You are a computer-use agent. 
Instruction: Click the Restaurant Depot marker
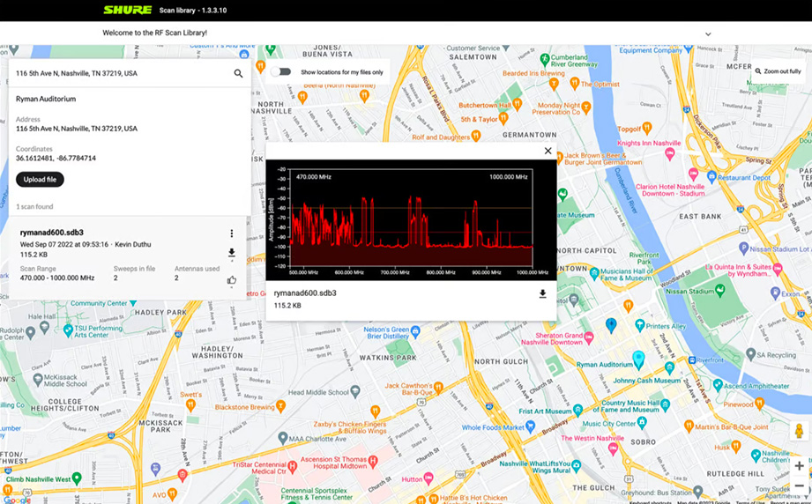[x=711, y=177]
